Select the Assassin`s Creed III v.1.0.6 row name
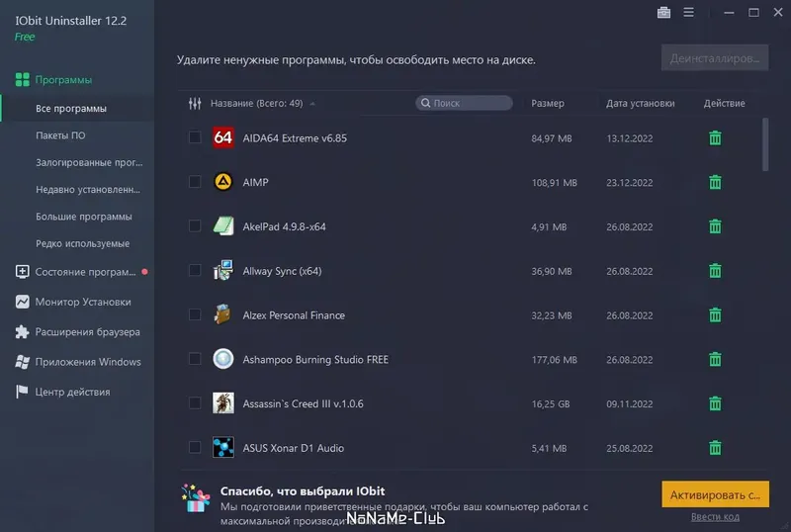This screenshot has width=791, height=532. 303,403
